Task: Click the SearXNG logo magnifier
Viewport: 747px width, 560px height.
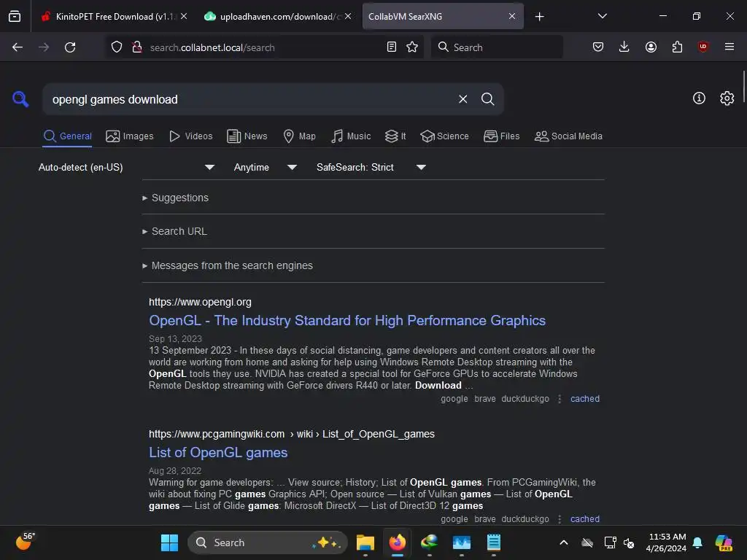Action: click(20, 99)
